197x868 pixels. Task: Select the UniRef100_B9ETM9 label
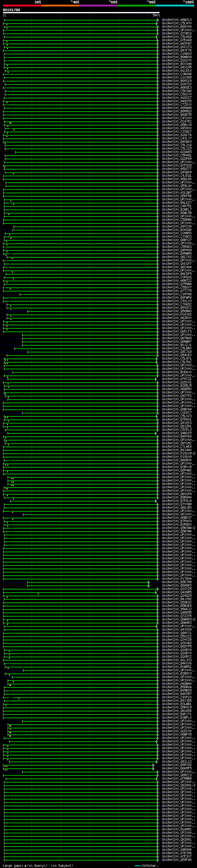176,582
